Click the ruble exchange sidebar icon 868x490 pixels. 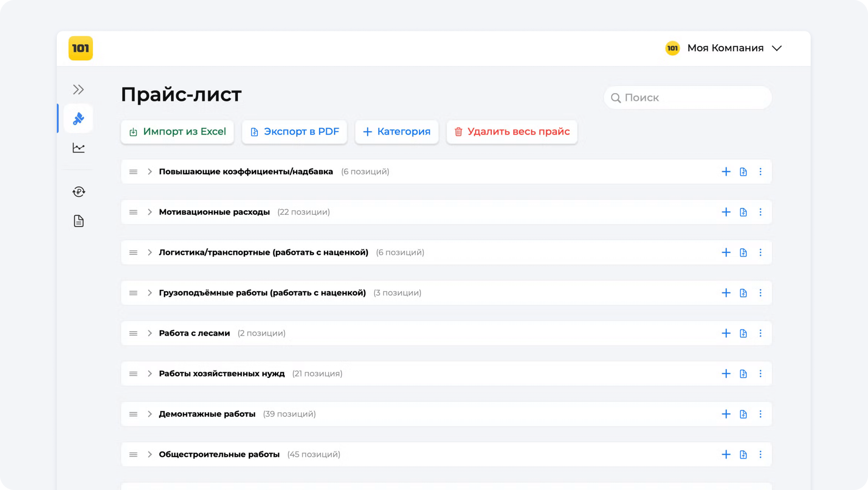click(x=79, y=192)
